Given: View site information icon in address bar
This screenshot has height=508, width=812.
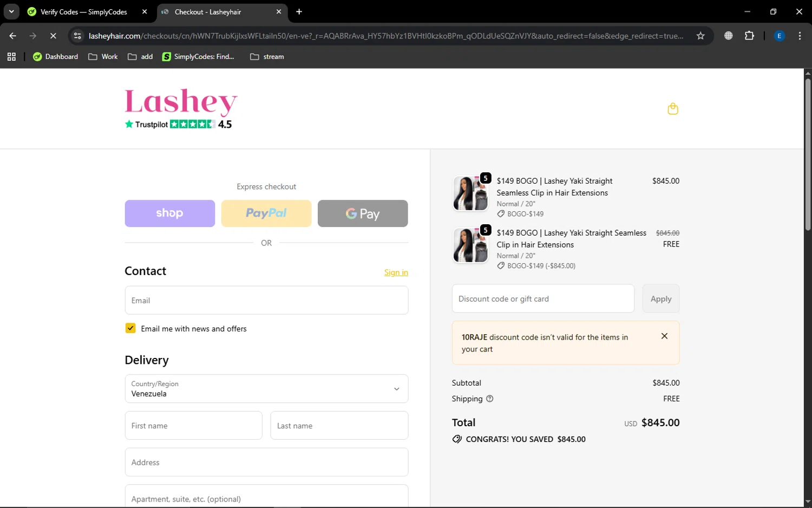Looking at the screenshot, I should 77,36.
